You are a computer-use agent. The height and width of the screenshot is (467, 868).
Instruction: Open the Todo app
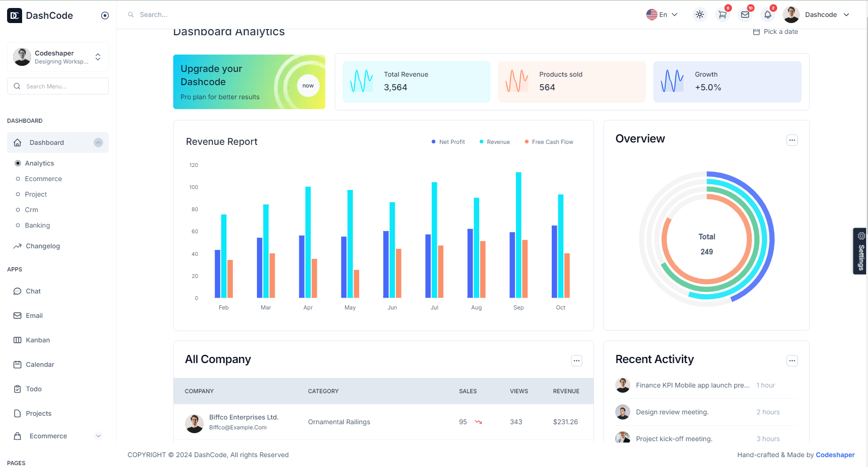coord(34,389)
